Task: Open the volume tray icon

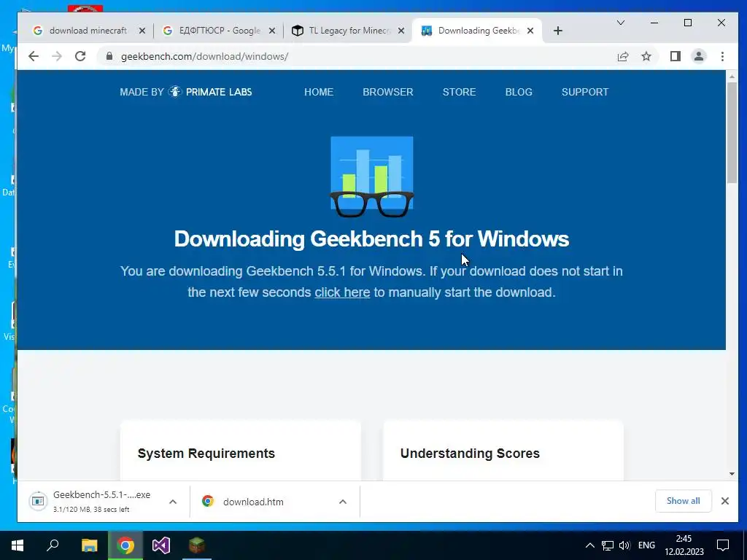Action: [624, 545]
